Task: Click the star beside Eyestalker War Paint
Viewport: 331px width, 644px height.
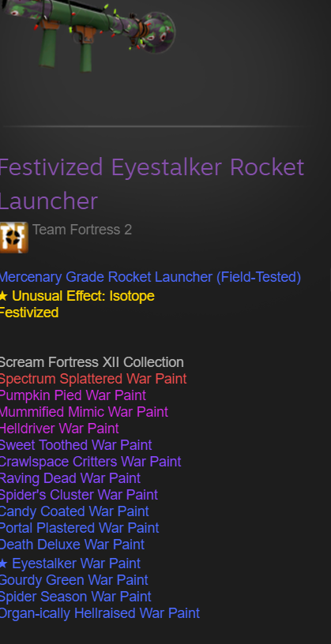Action: 4,563
